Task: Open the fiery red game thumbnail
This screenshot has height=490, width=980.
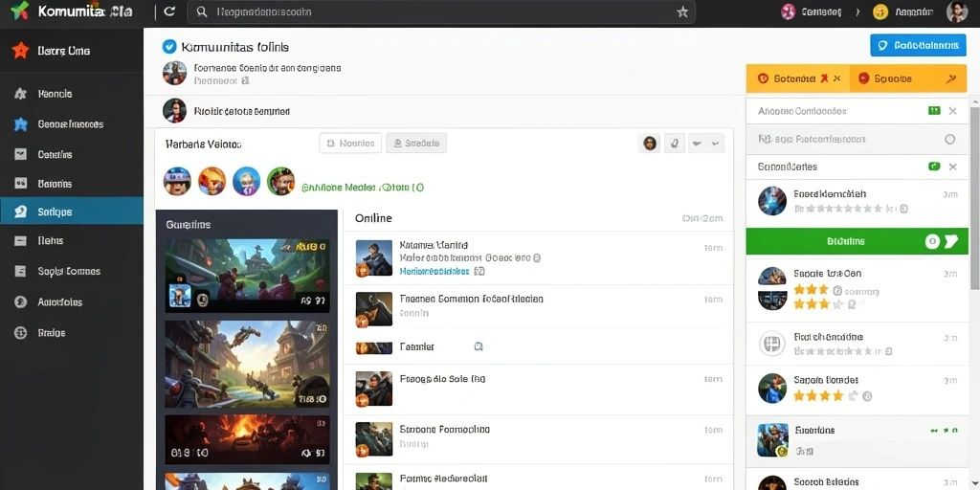Action: point(247,439)
